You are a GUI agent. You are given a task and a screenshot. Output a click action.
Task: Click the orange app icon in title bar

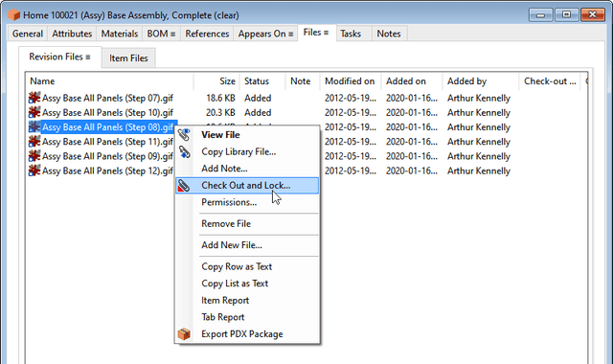[x=13, y=15]
